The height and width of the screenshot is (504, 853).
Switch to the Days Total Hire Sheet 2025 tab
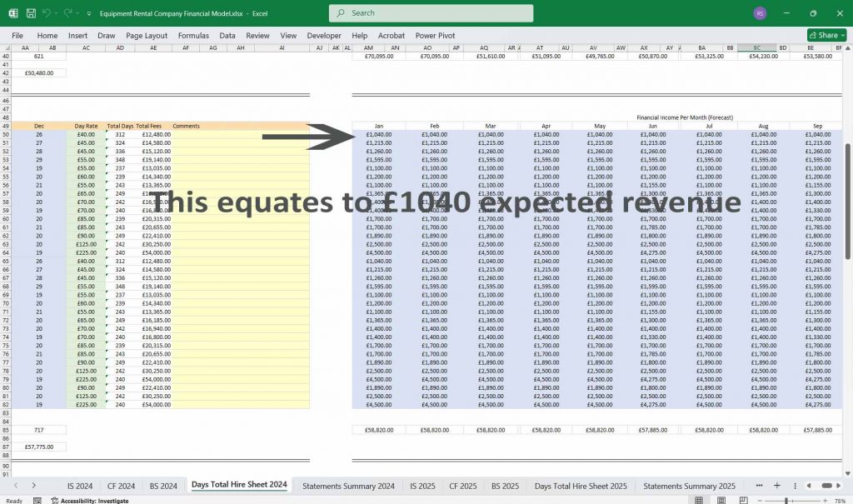point(581,485)
